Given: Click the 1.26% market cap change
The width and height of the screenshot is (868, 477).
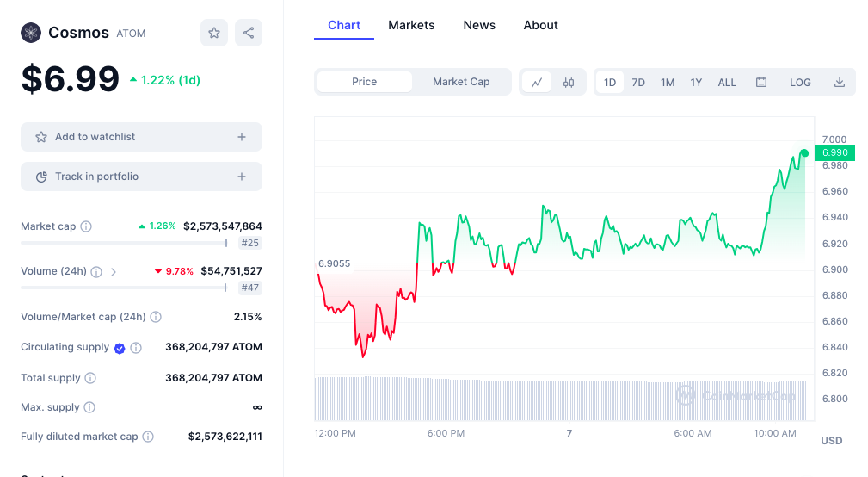Looking at the screenshot, I should (157, 226).
